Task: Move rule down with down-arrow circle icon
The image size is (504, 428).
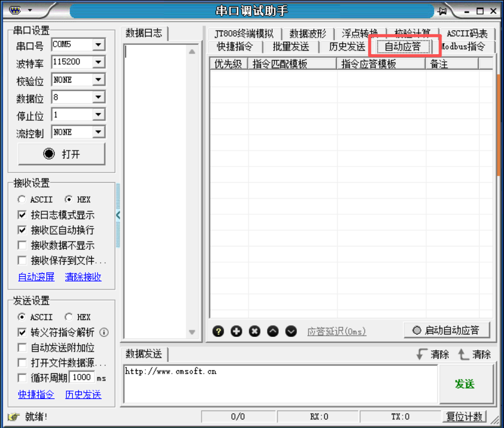Action: [x=291, y=331]
